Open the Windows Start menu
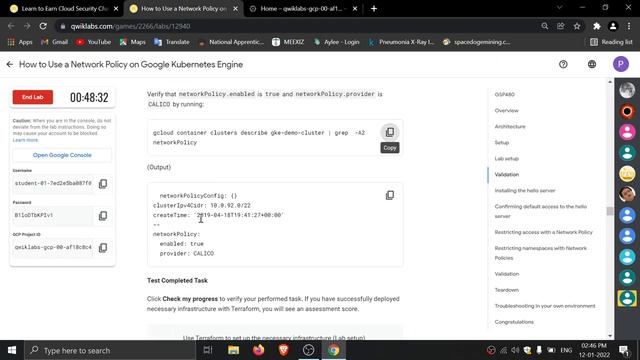 point(12,350)
